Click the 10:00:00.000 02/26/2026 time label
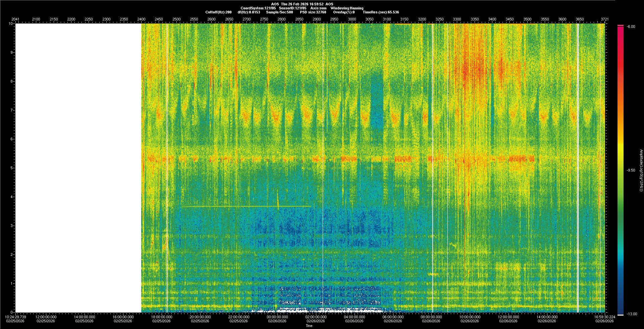644x329 pixels. point(470,319)
